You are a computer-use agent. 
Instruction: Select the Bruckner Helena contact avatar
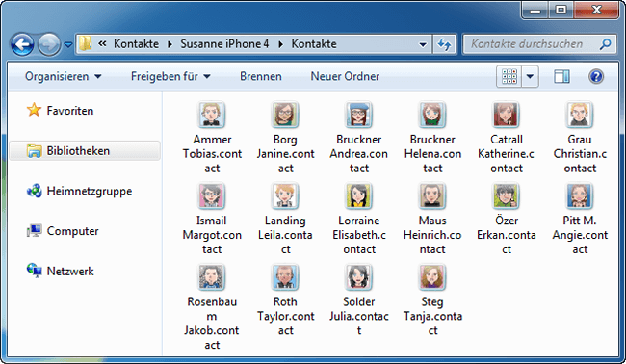coord(432,115)
